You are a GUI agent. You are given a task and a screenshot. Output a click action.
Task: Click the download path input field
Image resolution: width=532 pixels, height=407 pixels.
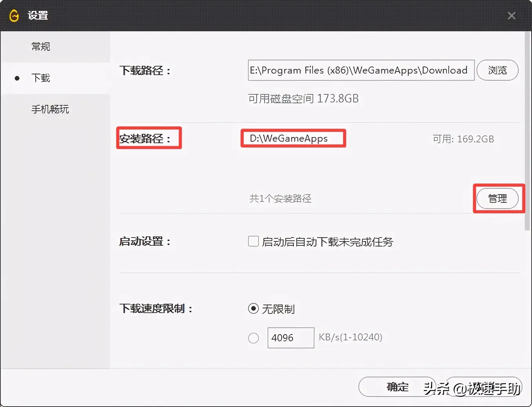[360, 70]
